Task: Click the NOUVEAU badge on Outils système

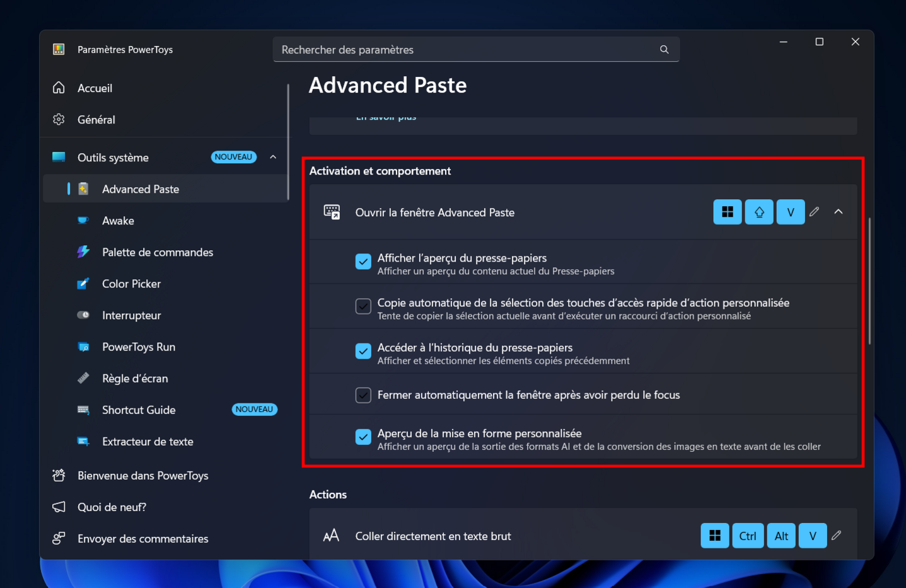Action: point(234,157)
